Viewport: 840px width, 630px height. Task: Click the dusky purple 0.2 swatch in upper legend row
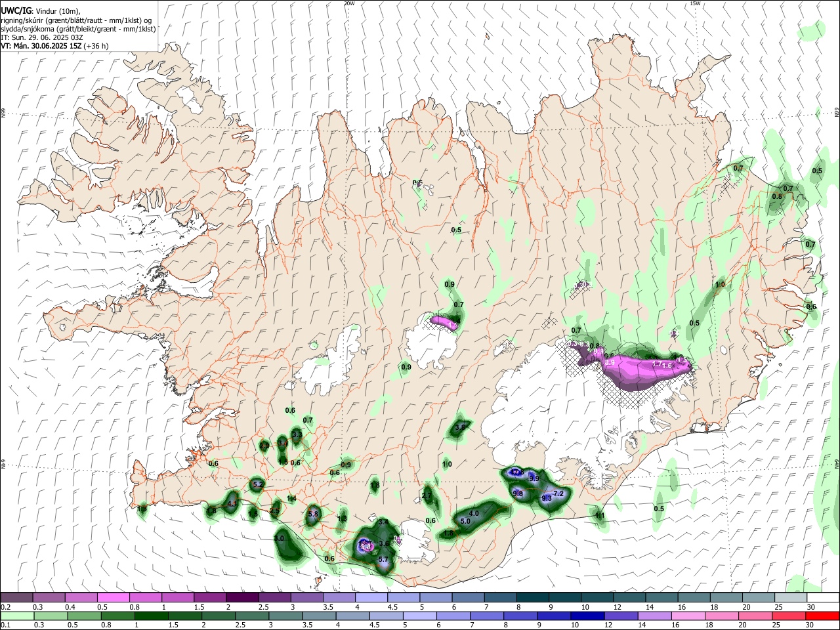[16, 597]
